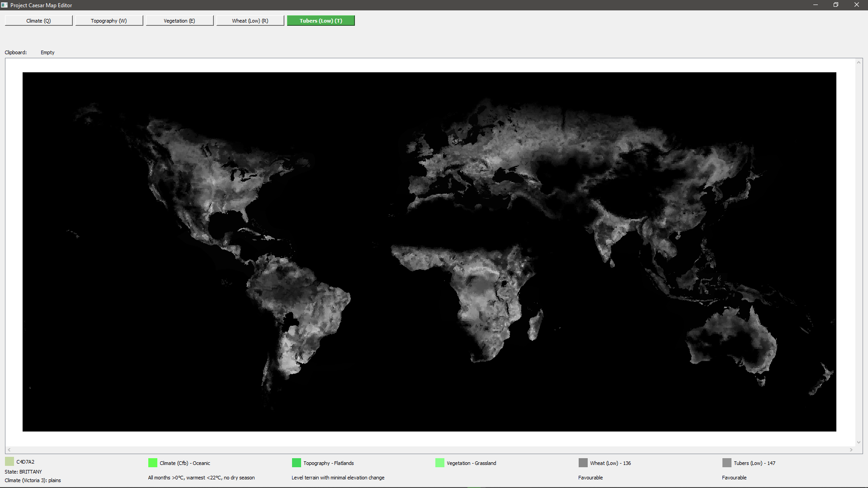Click the Vegetation Grassland color swatch
868x488 pixels.
tap(440, 463)
